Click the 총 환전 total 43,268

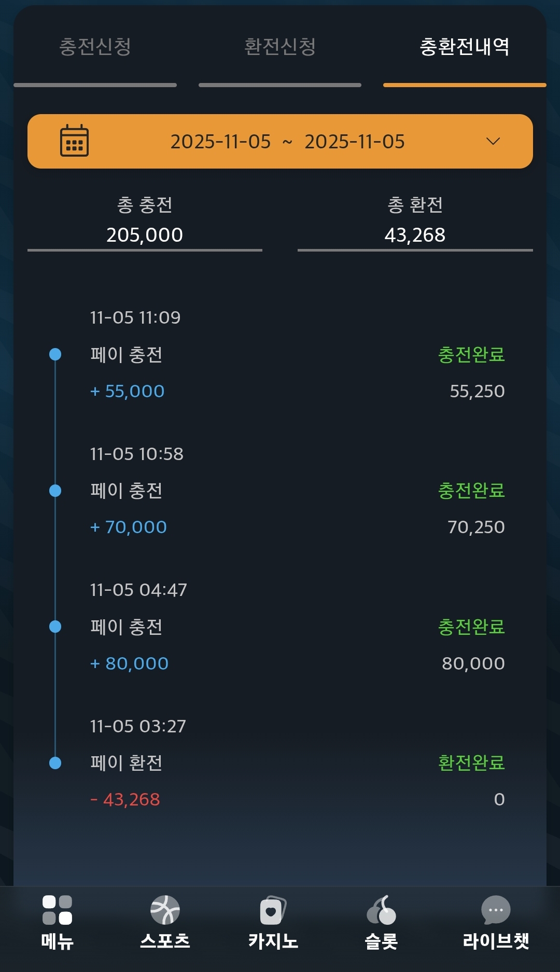click(x=415, y=235)
